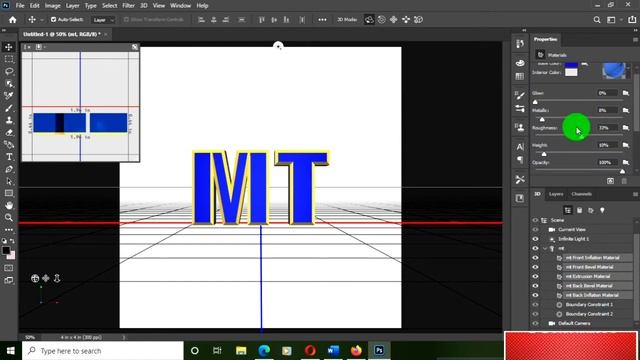Image resolution: width=640 pixels, height=360 pixels.
Task: Select the Move tool in toolbar
Action: point(9,47)
